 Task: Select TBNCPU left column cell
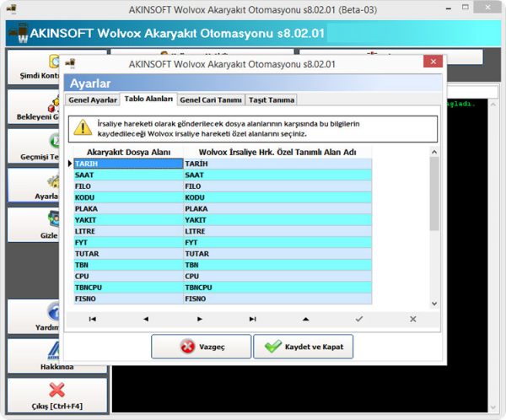coord(128,288)
